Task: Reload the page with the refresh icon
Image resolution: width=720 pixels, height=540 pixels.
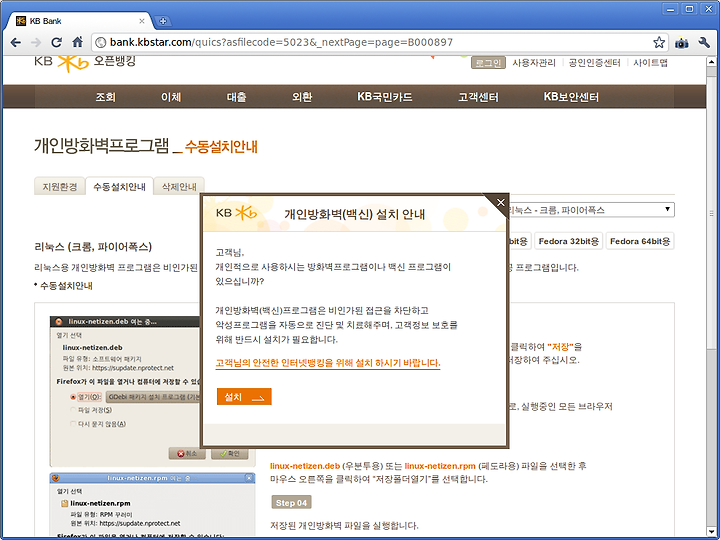Action: coord(56,43)
